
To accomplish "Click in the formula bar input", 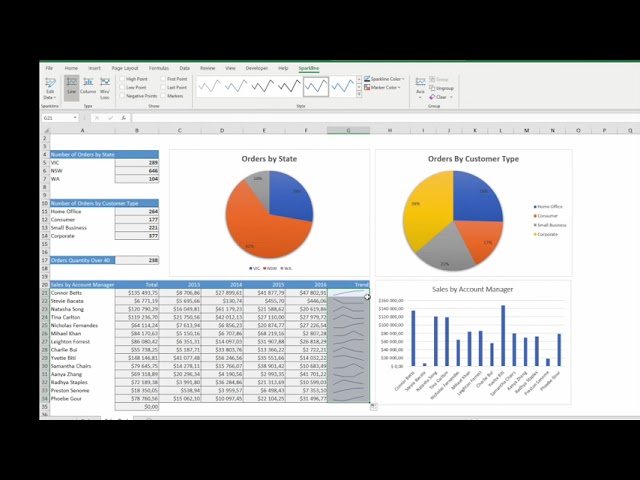I will click(384, 118).
